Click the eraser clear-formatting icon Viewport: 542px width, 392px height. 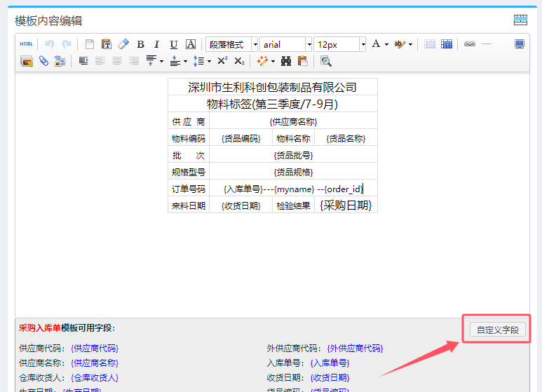pyautogui.click(x=123, y=44)
